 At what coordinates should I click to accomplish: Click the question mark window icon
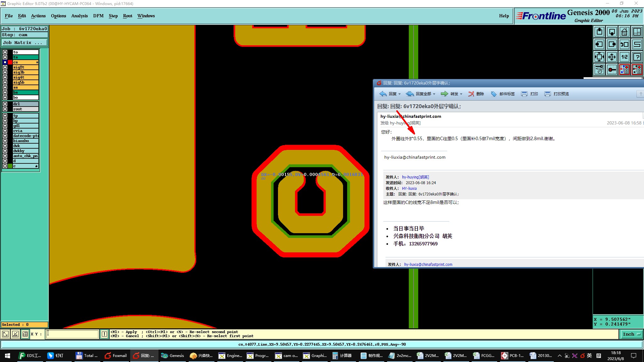[637, 57]
